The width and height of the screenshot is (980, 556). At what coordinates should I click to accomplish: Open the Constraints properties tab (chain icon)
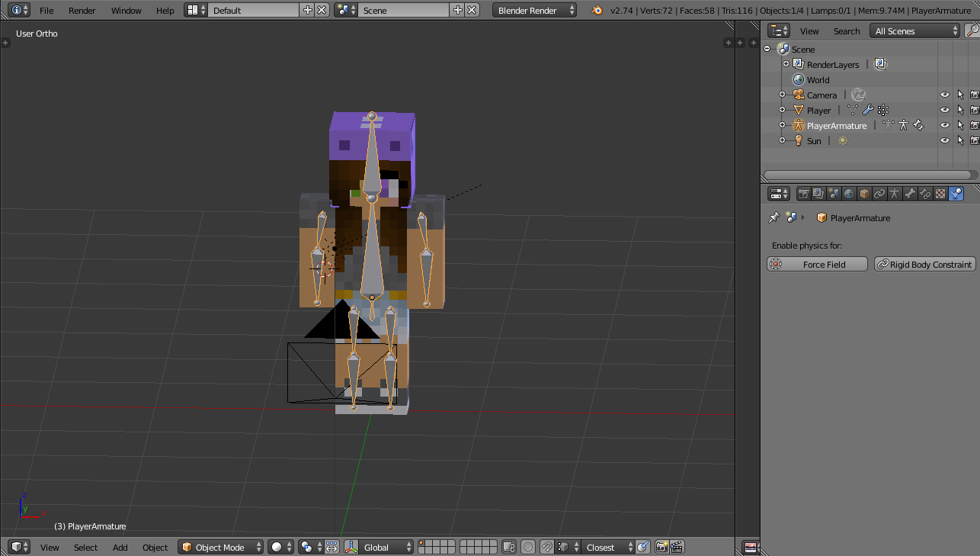pos(879,194)
